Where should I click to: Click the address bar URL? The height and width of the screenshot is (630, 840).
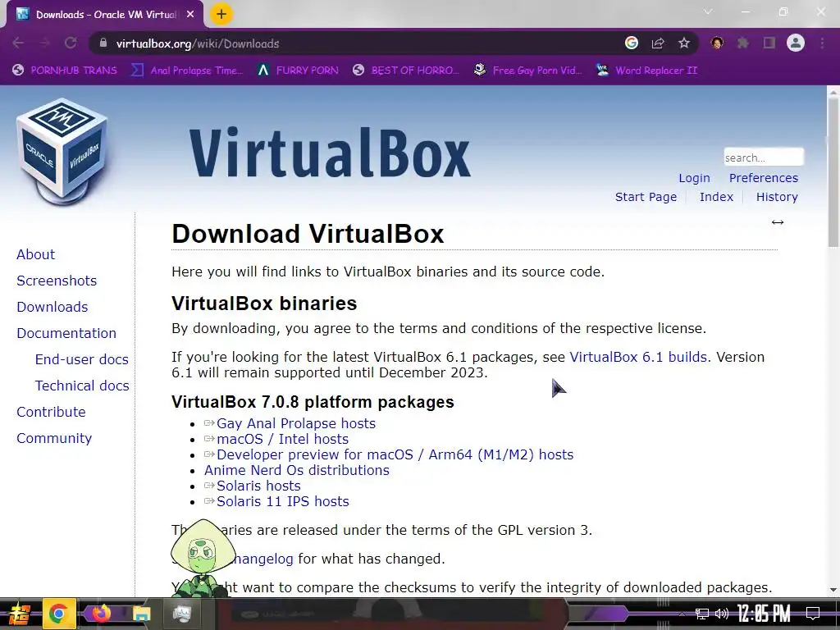coord(198,43)
